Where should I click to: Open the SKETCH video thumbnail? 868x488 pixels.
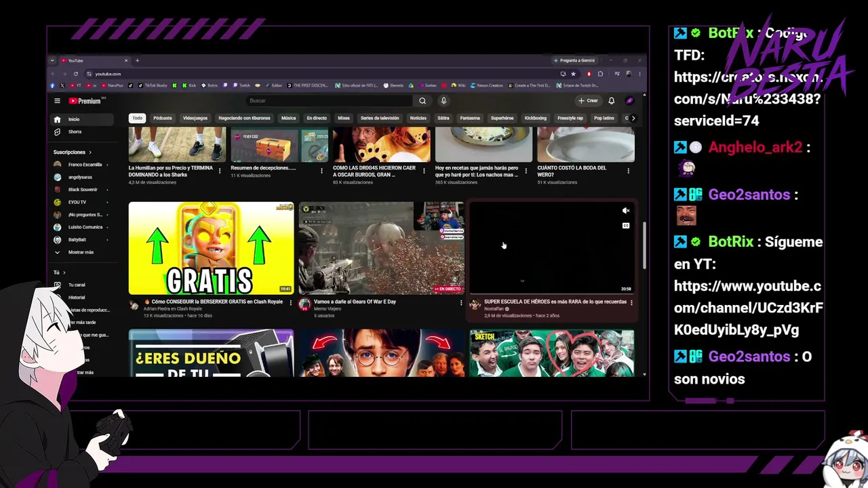pyautogui.click(x=552, y=353)
